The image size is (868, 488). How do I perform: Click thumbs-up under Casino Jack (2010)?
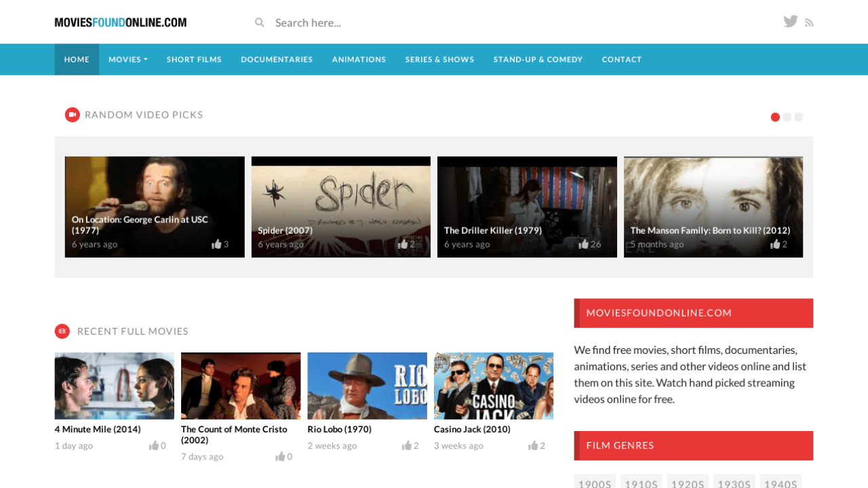[533, 445]
